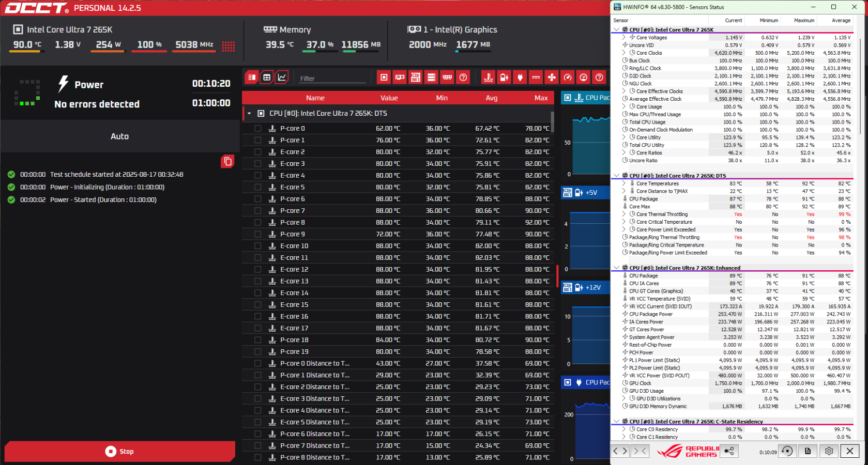Sort table by the Max column header
This screenshot has width=868, height=465.
541,98
